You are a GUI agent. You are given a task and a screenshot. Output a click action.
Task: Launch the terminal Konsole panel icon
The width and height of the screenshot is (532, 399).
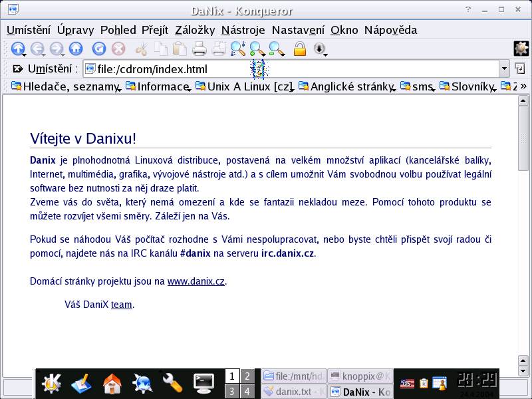tap(203, 384)
